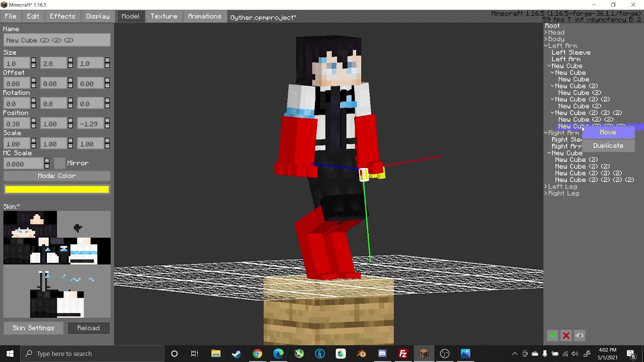This screenshot has width=644, height=362.
Task: Open Skin Settings
Action: [x=33, y=328]
